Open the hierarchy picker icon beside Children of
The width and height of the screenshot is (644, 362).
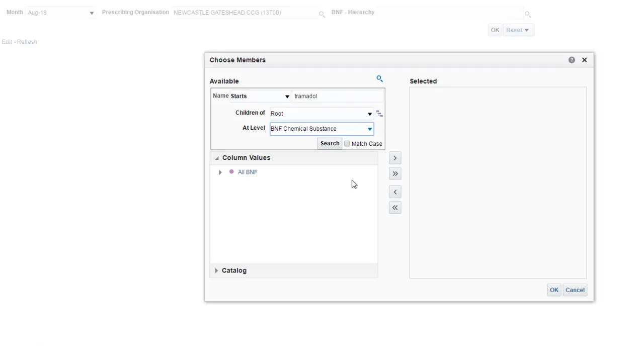380,114
